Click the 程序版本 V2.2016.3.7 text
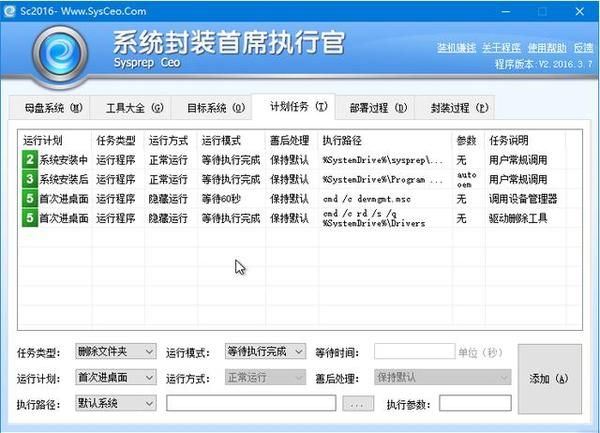Viewport: 600px width, 433px height. click(544, 63)
